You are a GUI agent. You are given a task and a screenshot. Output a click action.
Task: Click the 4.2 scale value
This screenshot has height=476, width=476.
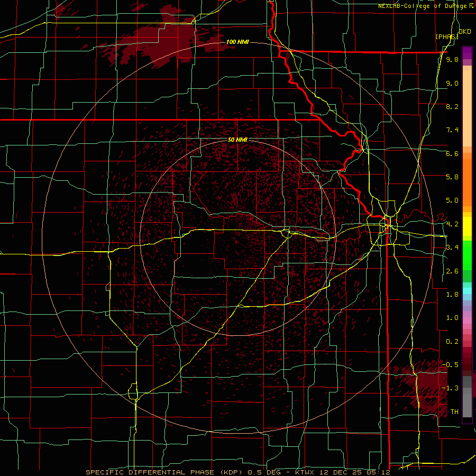click(x=452, y=224)
